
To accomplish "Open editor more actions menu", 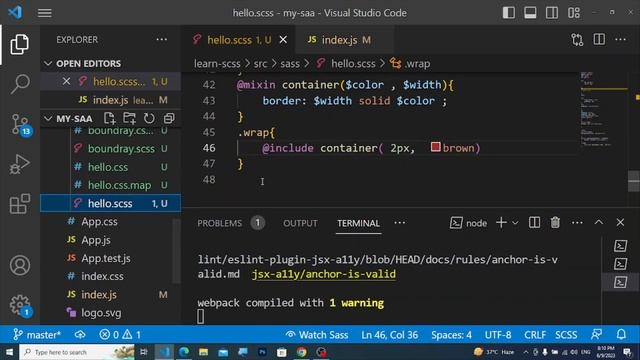I will pos(620,40).
